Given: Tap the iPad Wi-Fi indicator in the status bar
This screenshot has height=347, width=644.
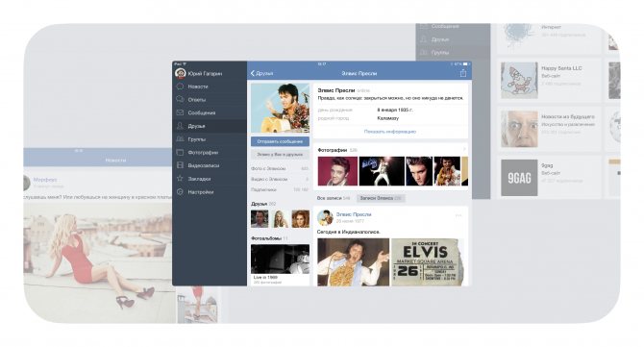Looking at the screenshot, I should coord(180,64).
